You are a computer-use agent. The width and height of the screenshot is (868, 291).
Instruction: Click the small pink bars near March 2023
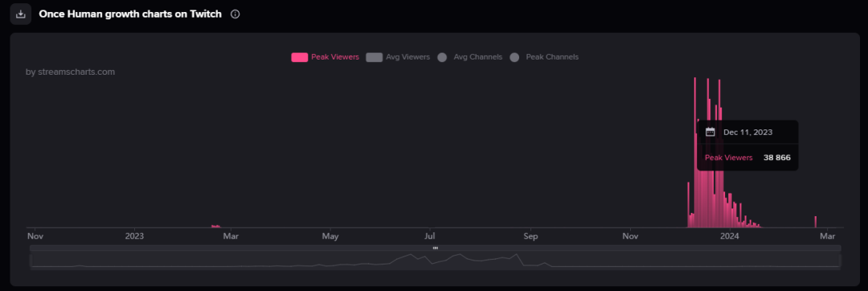(x=216, y=226)
